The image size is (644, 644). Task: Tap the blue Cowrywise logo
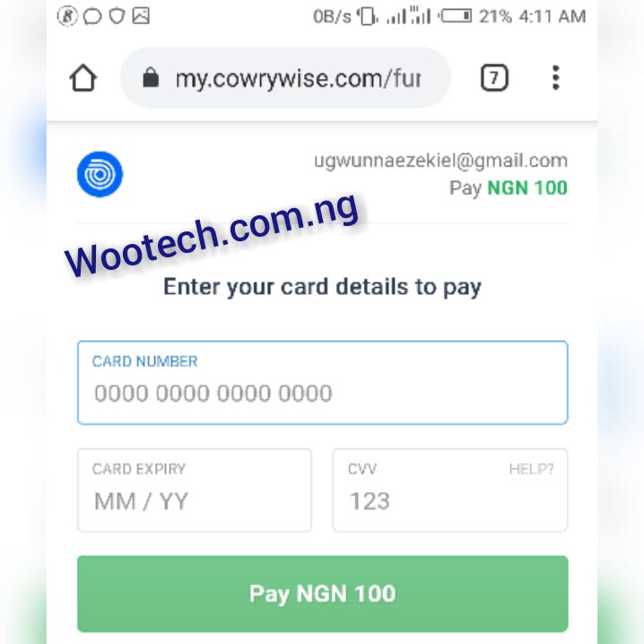click(100, 174)
